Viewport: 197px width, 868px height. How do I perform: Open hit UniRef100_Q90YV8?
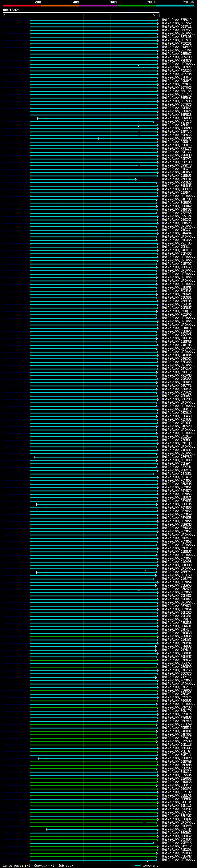pos(176,335)
